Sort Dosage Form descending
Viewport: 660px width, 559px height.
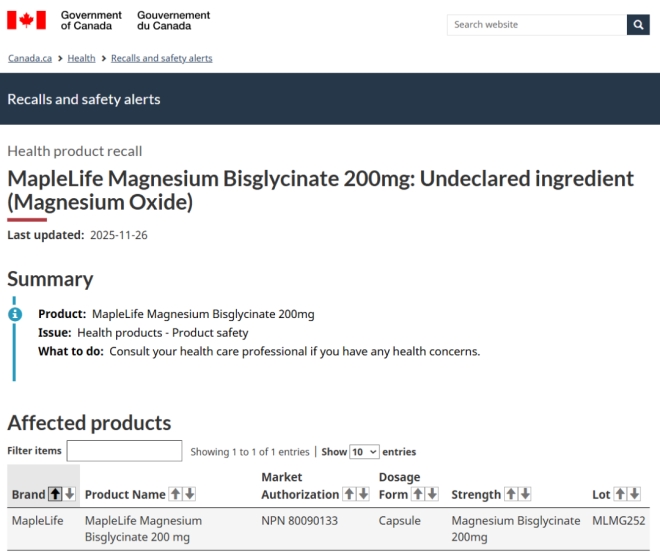point(433,494)
